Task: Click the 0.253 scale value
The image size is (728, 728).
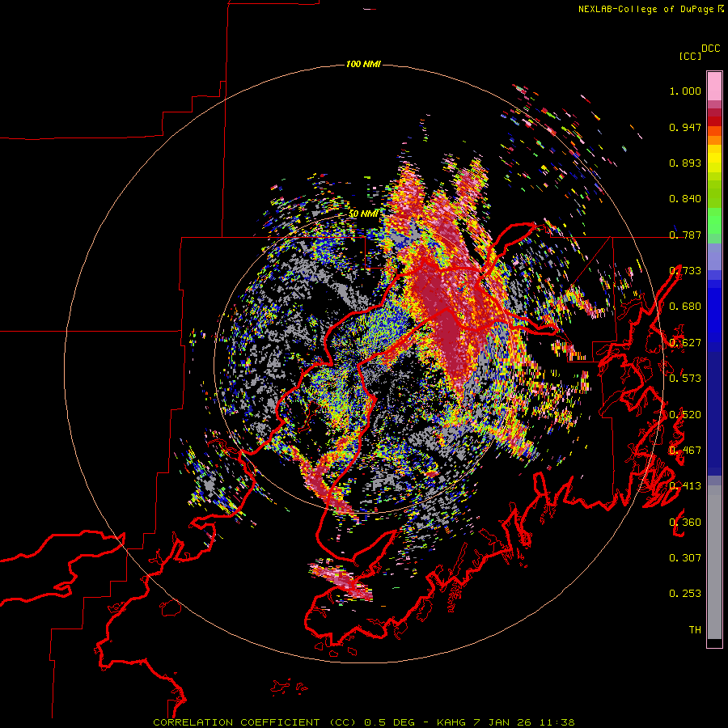Action: (685, 594)
